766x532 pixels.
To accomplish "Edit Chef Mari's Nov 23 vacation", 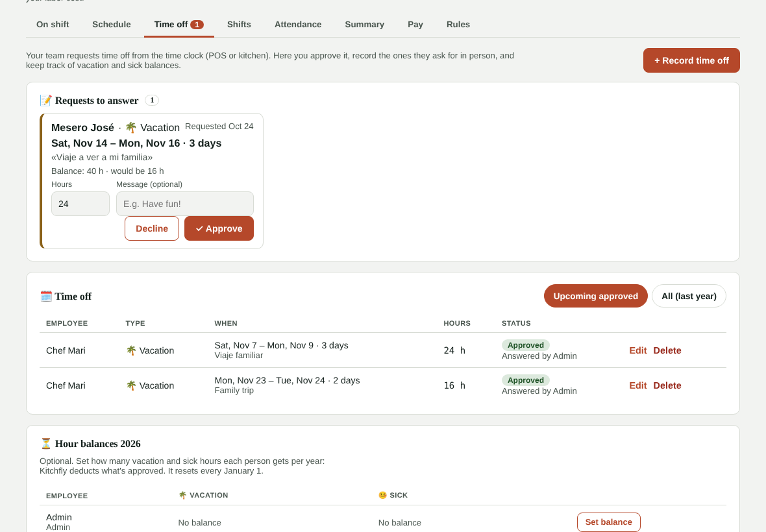I will (x=638, y=385).
